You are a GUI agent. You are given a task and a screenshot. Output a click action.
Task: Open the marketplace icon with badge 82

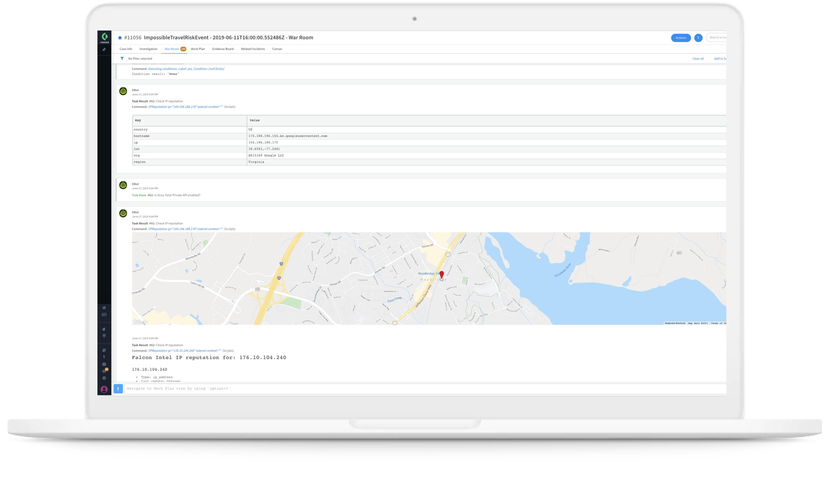click(x=104, y=371)
